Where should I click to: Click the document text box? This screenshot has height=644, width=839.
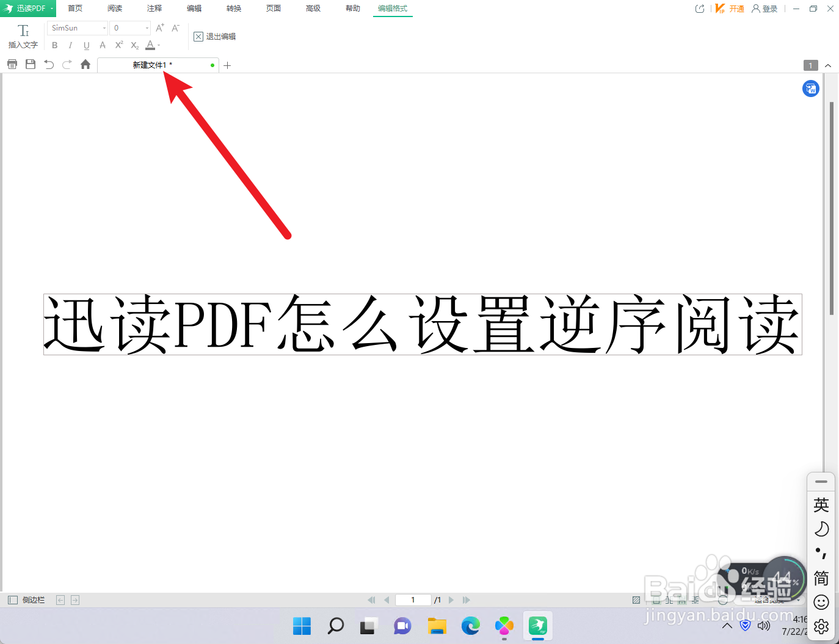tap(423, 324)
